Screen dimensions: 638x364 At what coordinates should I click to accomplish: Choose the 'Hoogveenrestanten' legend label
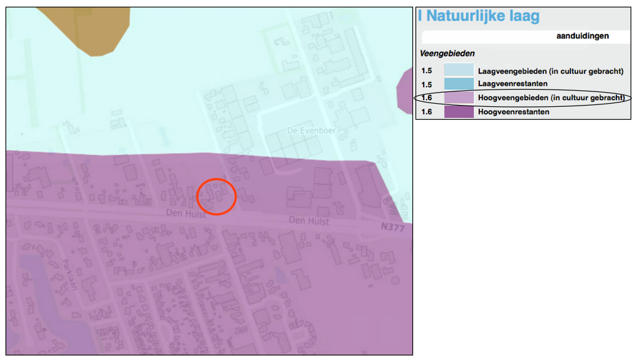coord(513,112)
